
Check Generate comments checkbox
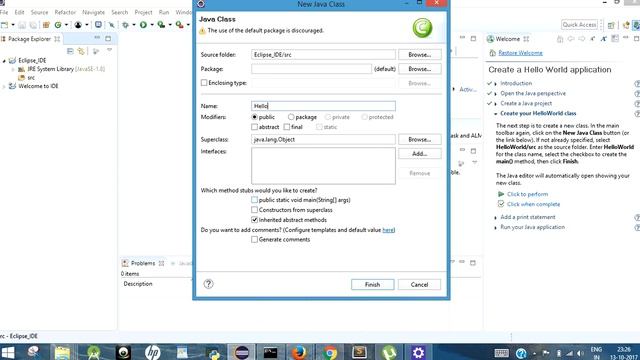coord(254,239)
